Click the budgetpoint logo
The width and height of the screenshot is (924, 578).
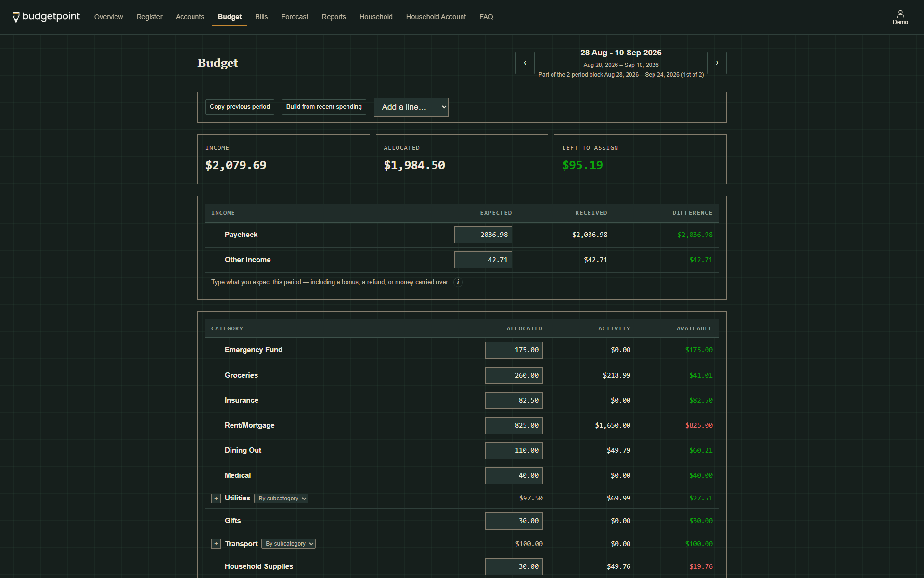click(46, 17)
